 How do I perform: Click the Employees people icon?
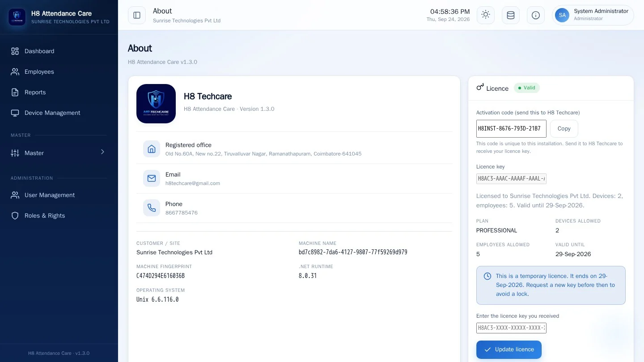tap(15, 72)
